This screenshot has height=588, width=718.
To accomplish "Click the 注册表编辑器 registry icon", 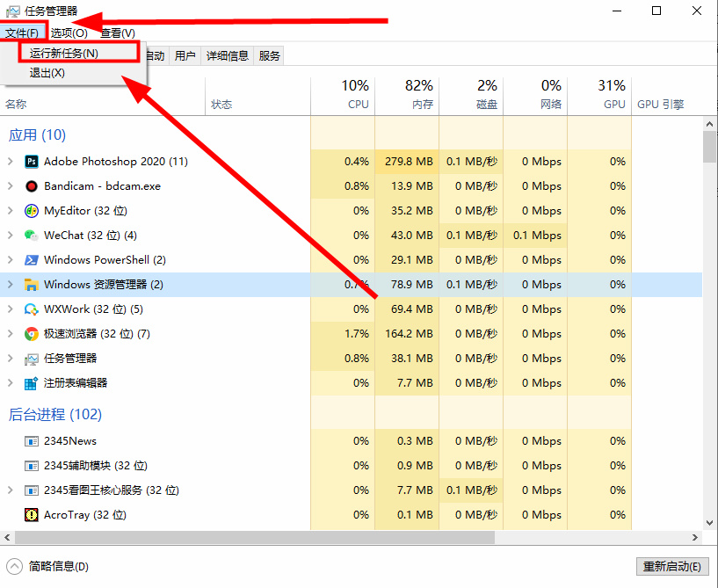I will coord(30,382).
